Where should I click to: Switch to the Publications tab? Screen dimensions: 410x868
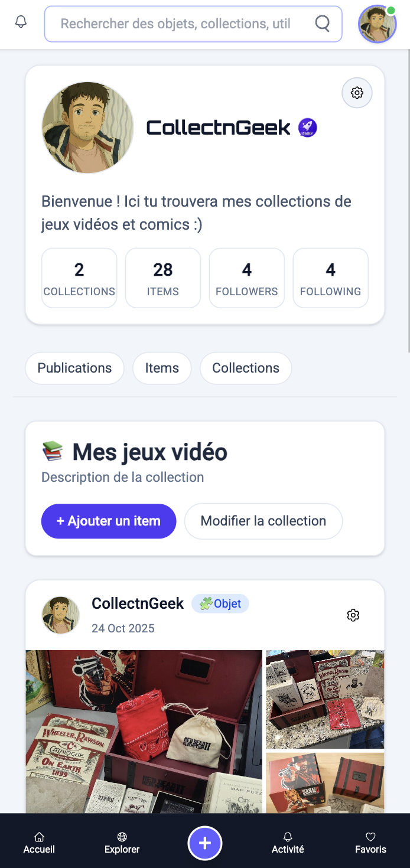74,368
